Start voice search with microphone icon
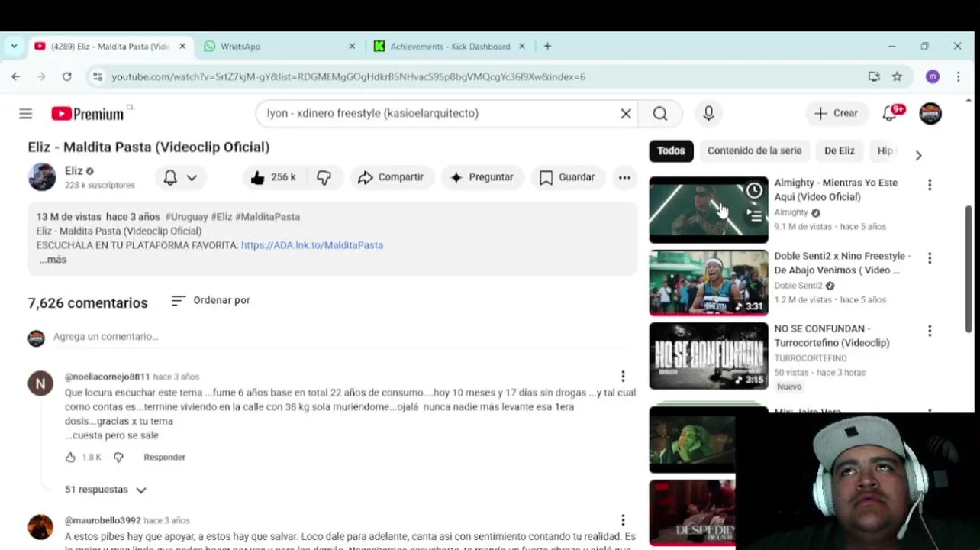 point(708,114)
